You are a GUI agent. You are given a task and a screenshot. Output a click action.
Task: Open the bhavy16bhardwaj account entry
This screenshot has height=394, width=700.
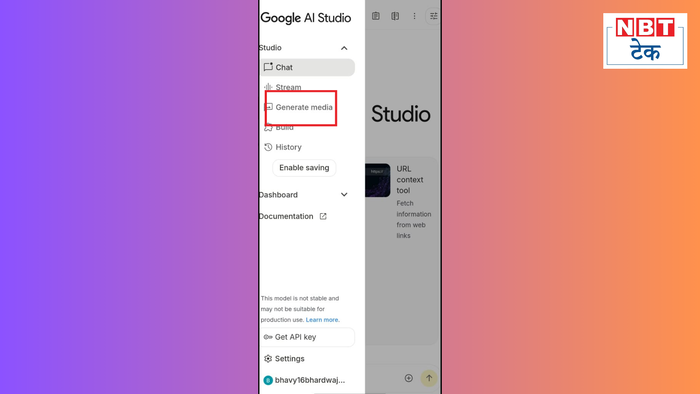(304, 380)
